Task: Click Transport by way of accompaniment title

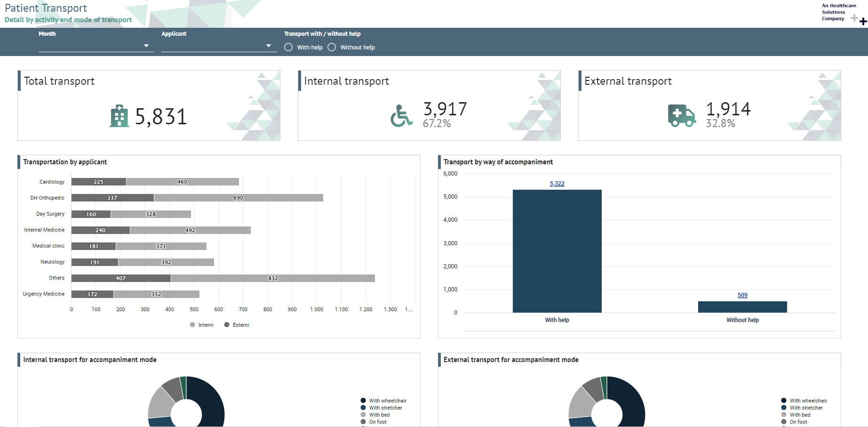Action: point(498,162)
